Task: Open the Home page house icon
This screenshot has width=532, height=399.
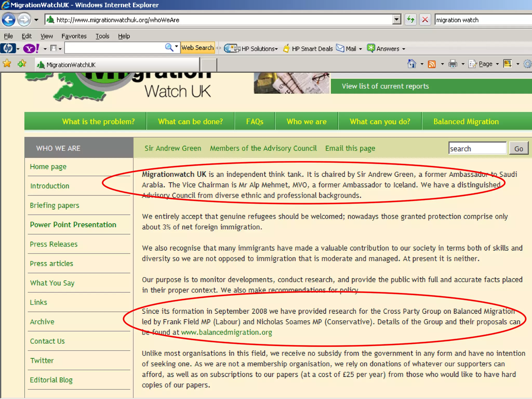Action: (412, 64)
